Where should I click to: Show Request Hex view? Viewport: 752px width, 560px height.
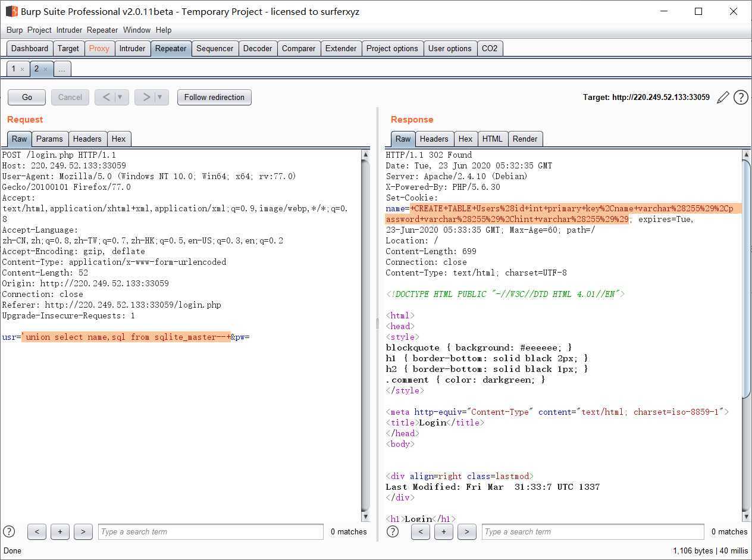click(x=119, y=139)
